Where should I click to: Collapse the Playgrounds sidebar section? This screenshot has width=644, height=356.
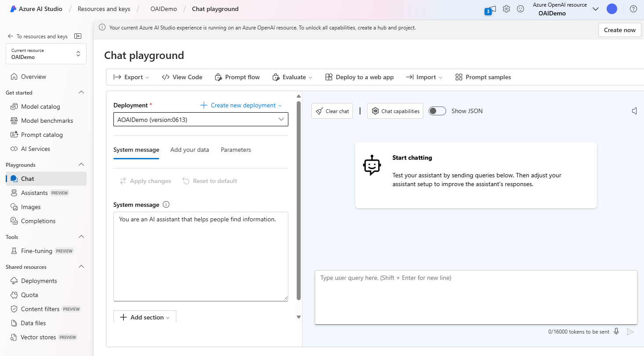(81, 165)
